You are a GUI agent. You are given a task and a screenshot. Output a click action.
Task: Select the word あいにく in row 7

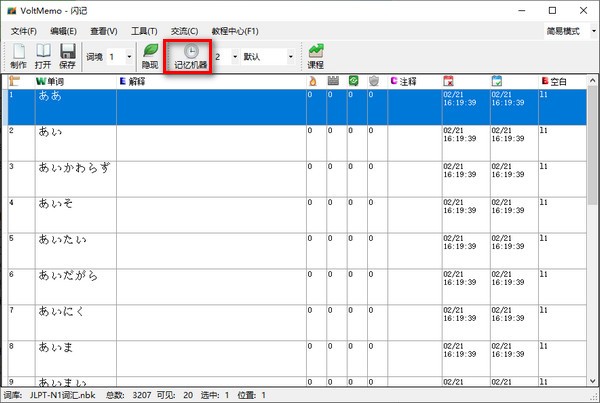pos(61,311)
